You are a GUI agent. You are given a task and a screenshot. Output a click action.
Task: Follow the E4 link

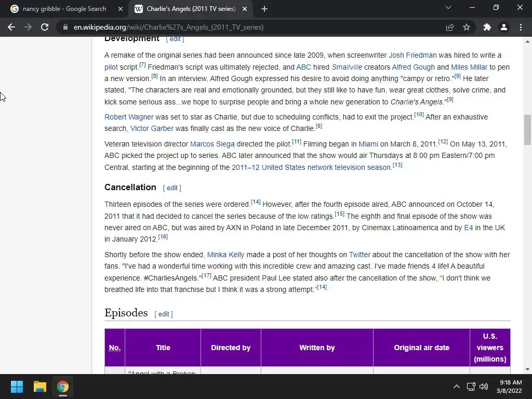click(468, 228)
